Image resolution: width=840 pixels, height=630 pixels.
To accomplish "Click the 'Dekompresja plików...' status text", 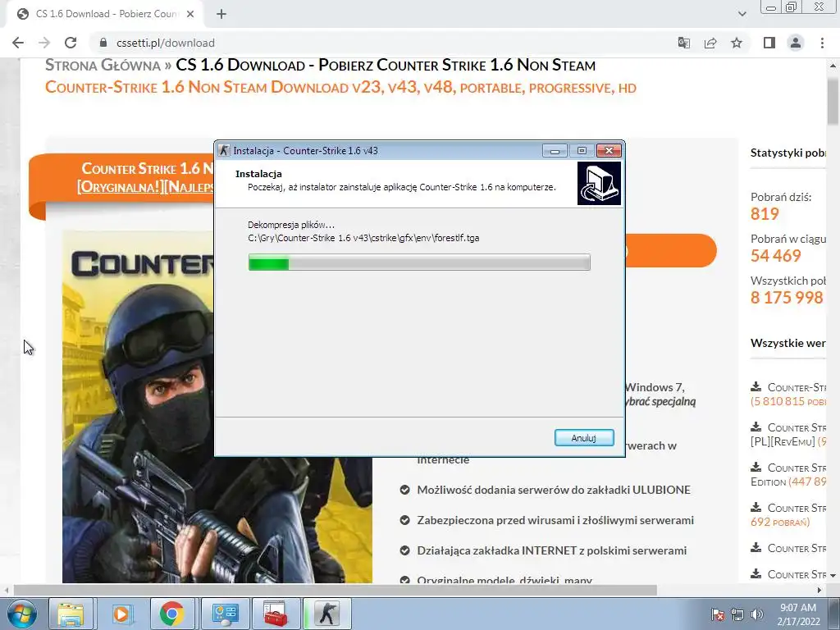I will point(291,225).
